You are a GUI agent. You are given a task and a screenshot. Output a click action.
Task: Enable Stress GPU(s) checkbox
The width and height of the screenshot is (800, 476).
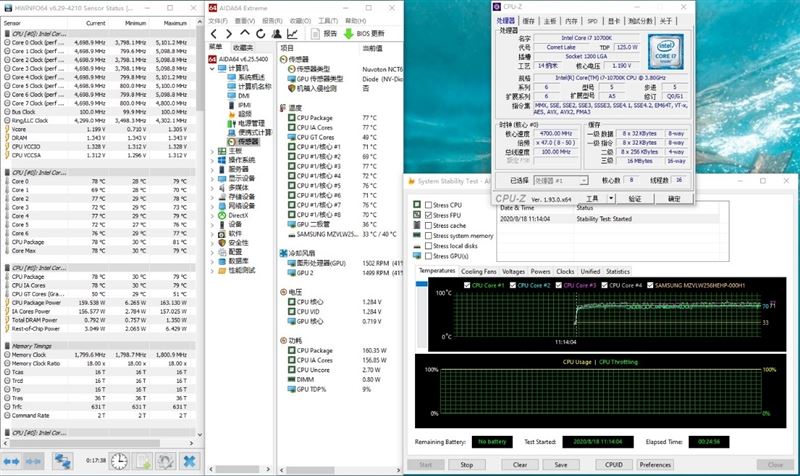click(x=429, y=256)
